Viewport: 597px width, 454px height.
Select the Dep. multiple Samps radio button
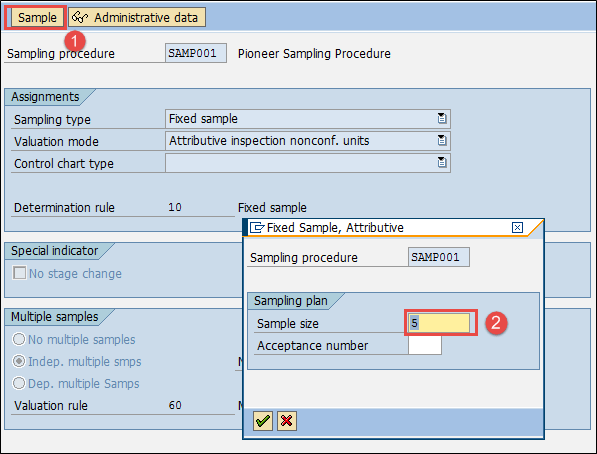point(19,383)
